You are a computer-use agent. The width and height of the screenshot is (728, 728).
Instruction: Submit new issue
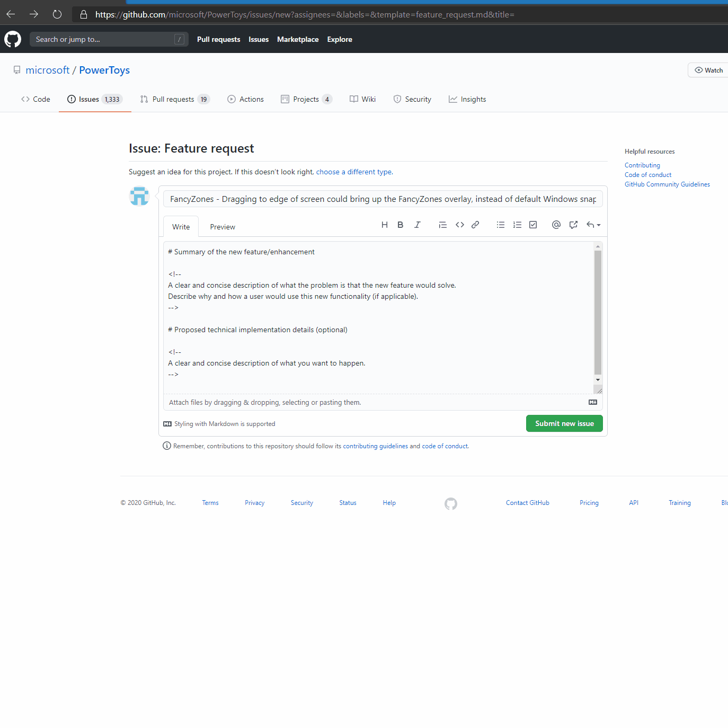tap(564, 423)
